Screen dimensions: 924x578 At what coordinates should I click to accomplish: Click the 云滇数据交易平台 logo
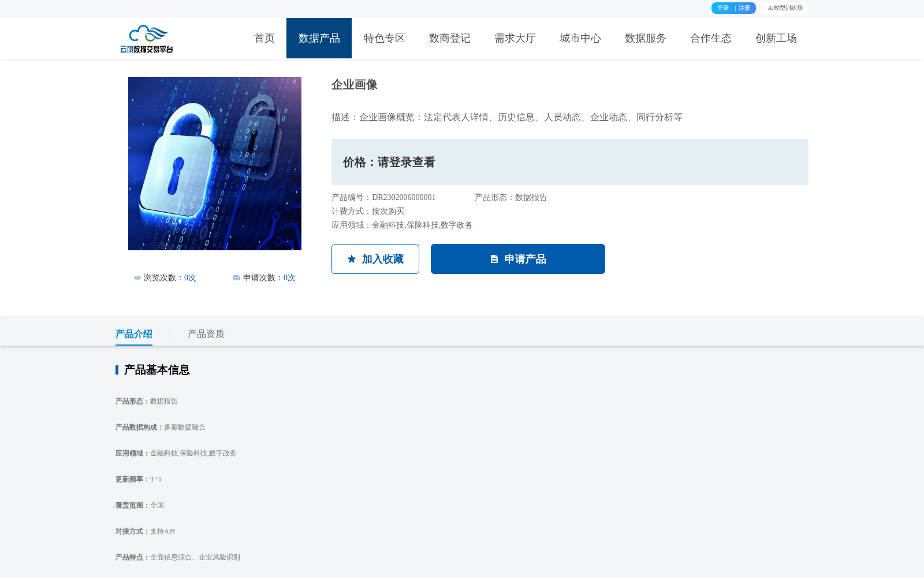(147, 39)
